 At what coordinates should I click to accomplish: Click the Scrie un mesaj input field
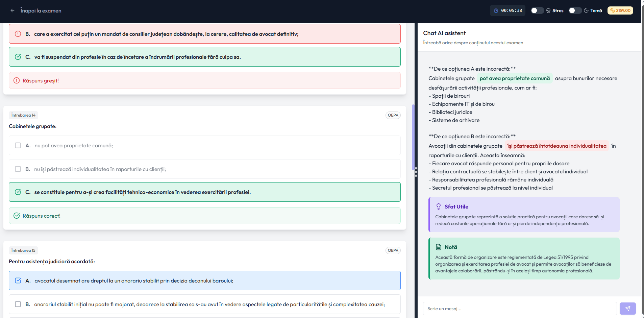(520, 309)
